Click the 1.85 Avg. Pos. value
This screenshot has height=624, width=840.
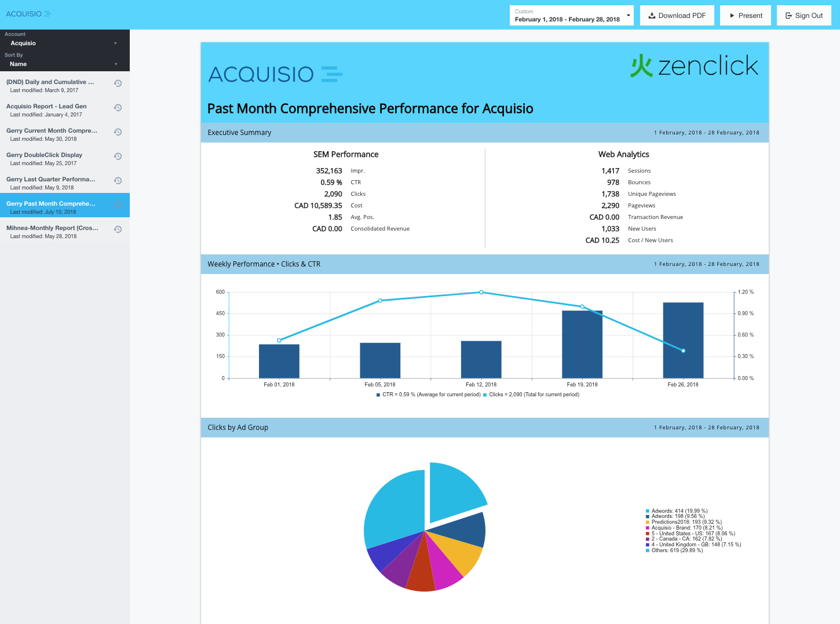335,217
